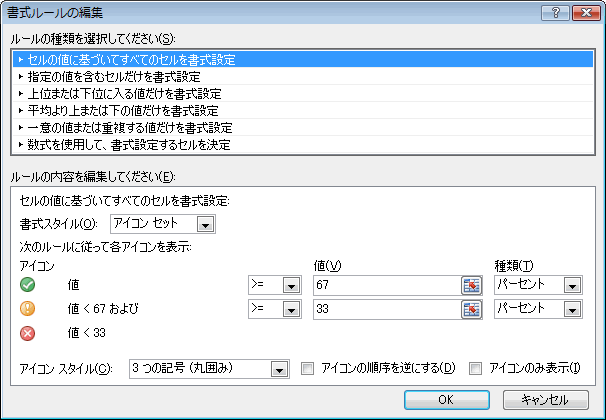Click the value input field containing 67

(387, 285)
